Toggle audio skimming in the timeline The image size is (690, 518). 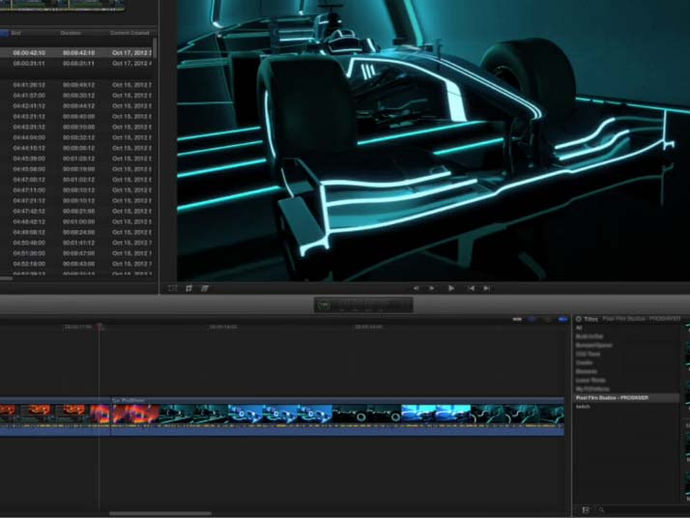tap(532, 319)
